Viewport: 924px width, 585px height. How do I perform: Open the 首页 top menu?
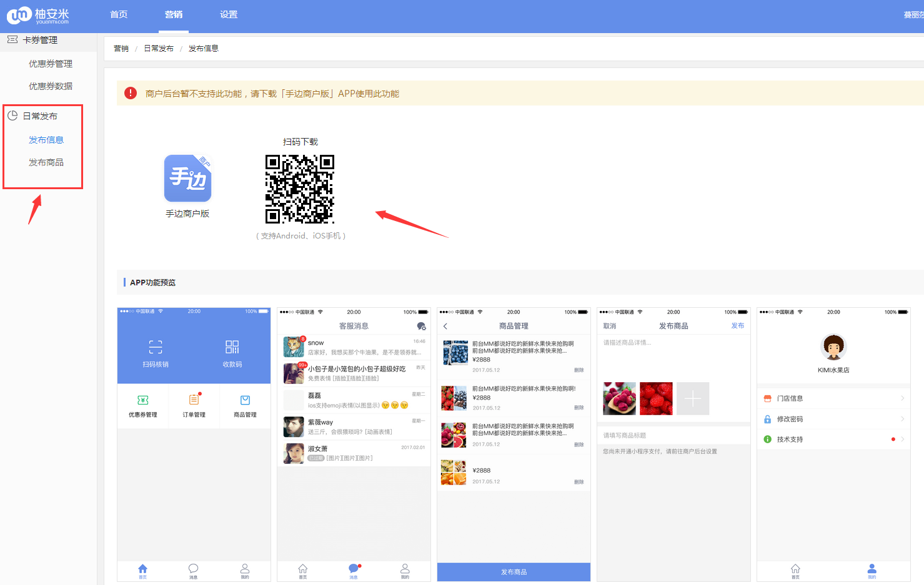pos(119,14)
